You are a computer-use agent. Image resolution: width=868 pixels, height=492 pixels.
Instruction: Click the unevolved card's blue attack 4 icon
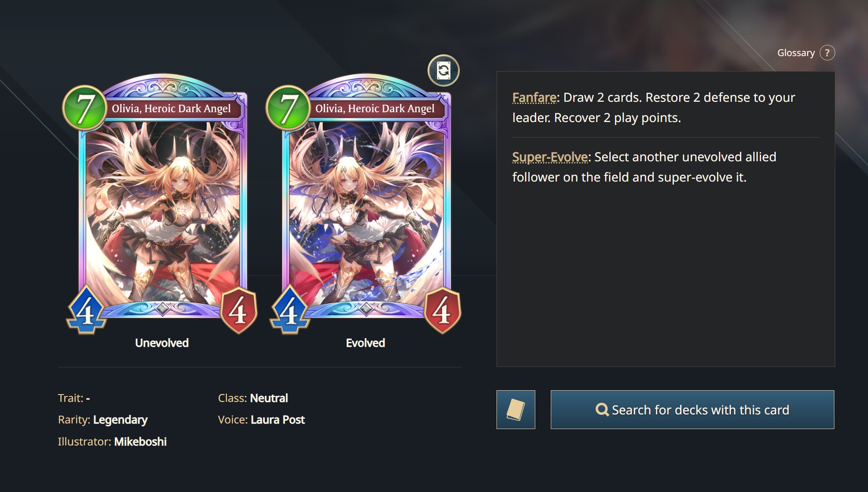86,310
